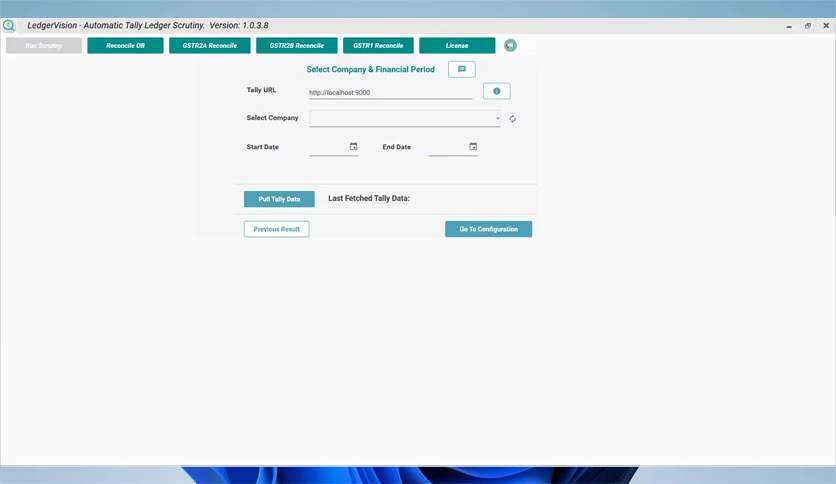Click Pull Tally Data button

pyautogui.click(x=279, y=199)
